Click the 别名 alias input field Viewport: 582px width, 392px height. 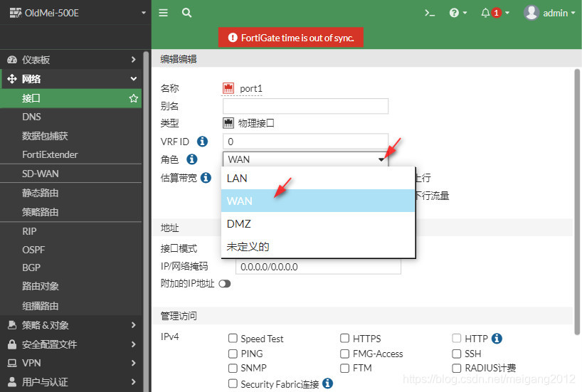(x=305, y=106)
